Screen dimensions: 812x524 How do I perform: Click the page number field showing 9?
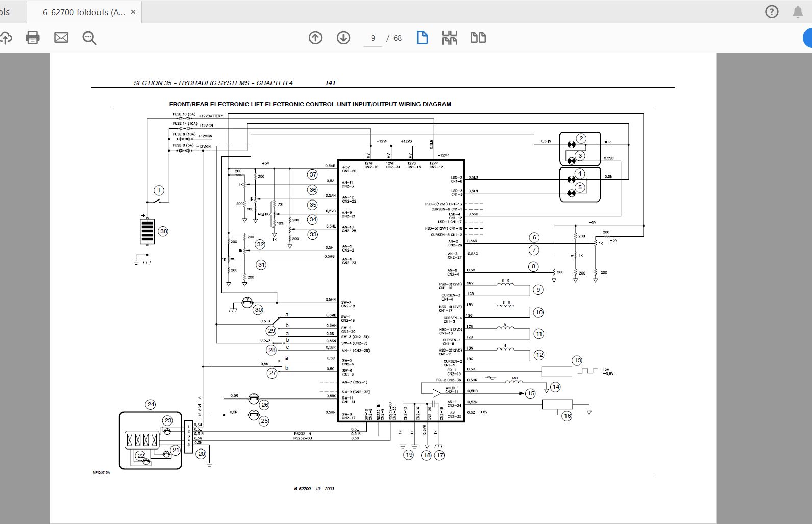[373, 38]
